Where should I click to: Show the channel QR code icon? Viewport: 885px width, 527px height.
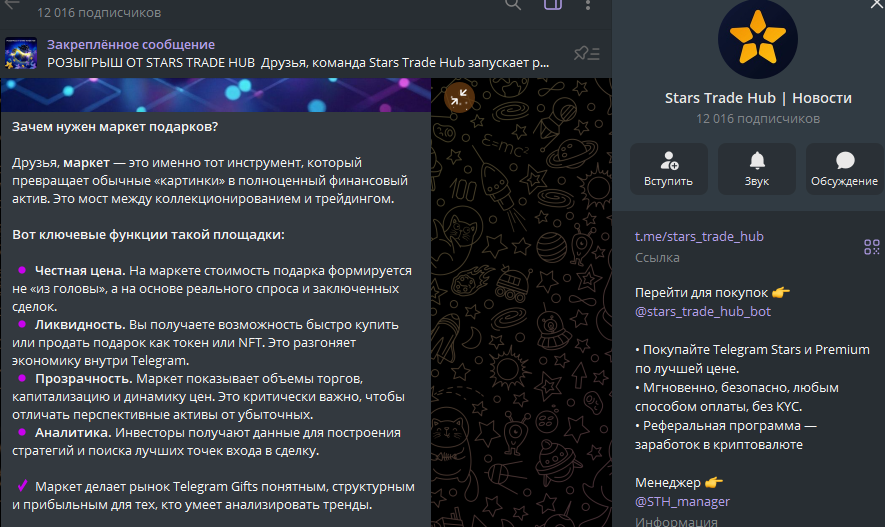871,247
